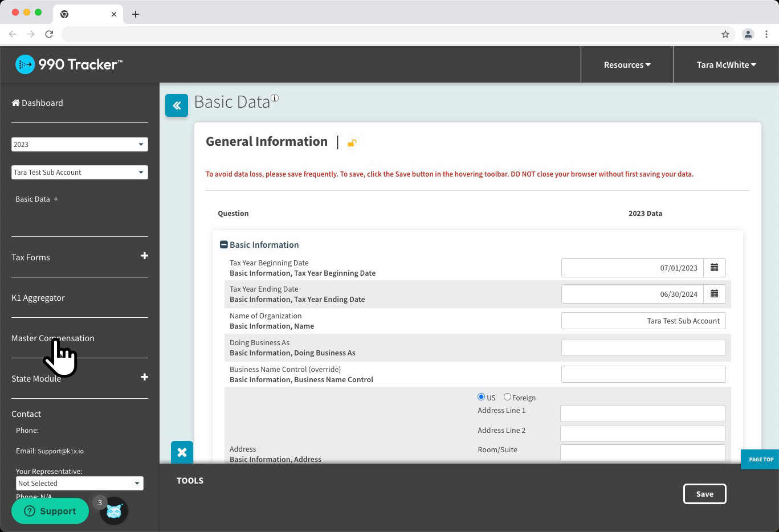The image size is (779, 532).
Task: Click the green Support button
Action: 50,511
